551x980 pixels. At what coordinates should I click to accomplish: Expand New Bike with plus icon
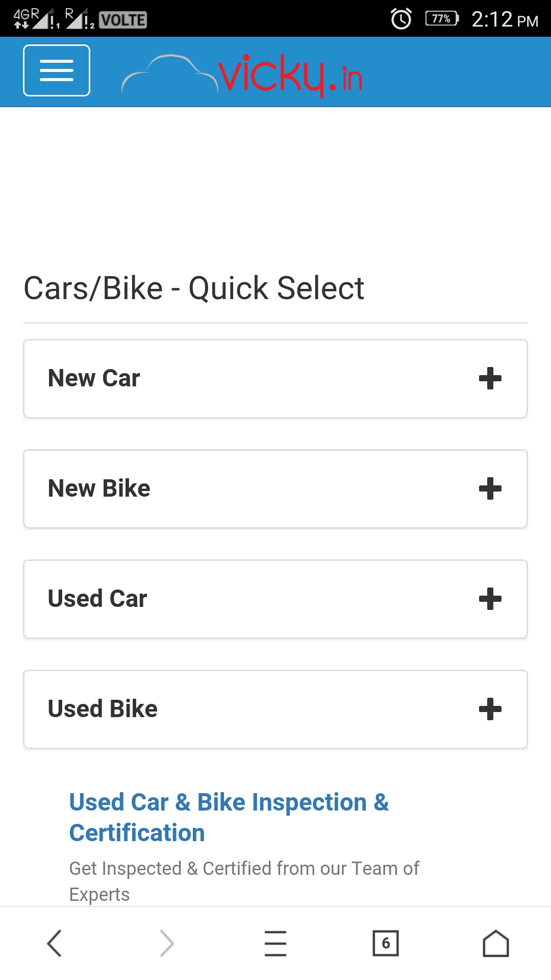[x=490, y=488]
